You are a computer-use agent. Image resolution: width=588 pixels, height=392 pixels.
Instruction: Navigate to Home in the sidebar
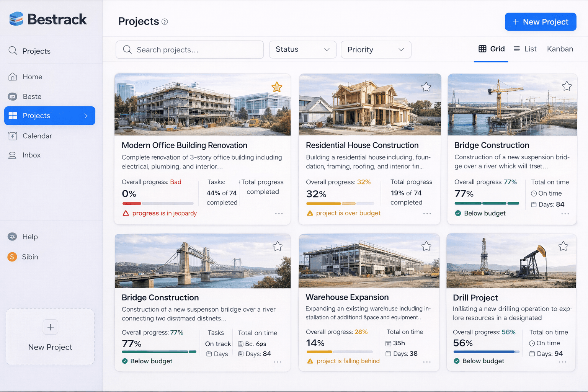pyautogui.click(x=32, y=77)
